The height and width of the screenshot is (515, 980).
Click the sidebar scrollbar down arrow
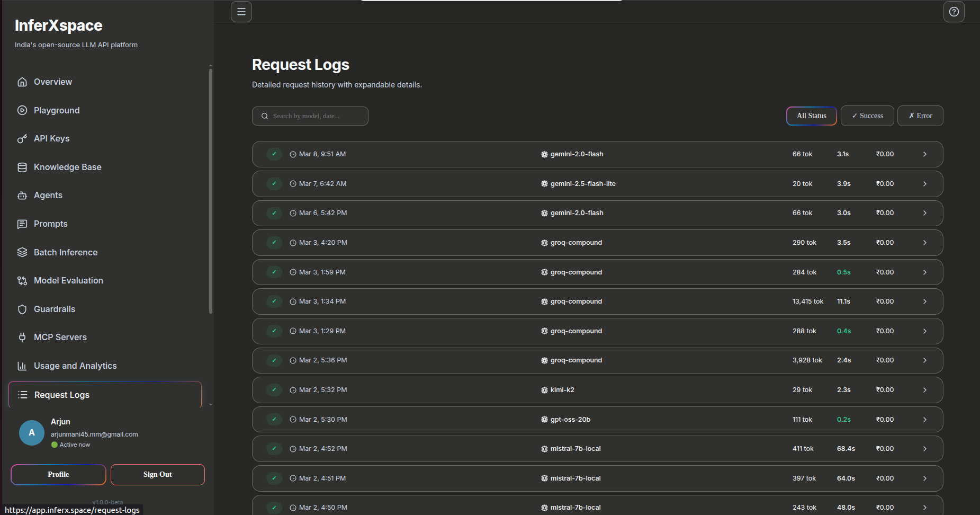[x=211, y=404]
